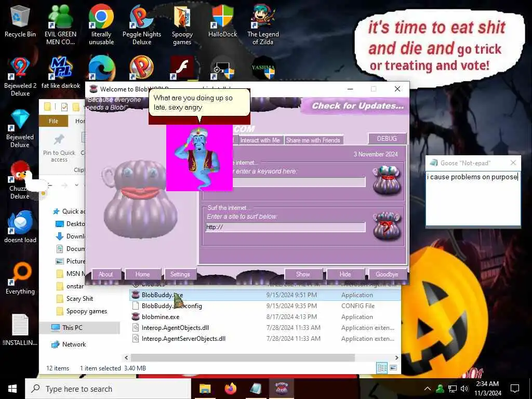The height and width of the screenshot is (399, 532).
Task: Switch to Share me with Friends tab
Action: click(x=313, y=140)
